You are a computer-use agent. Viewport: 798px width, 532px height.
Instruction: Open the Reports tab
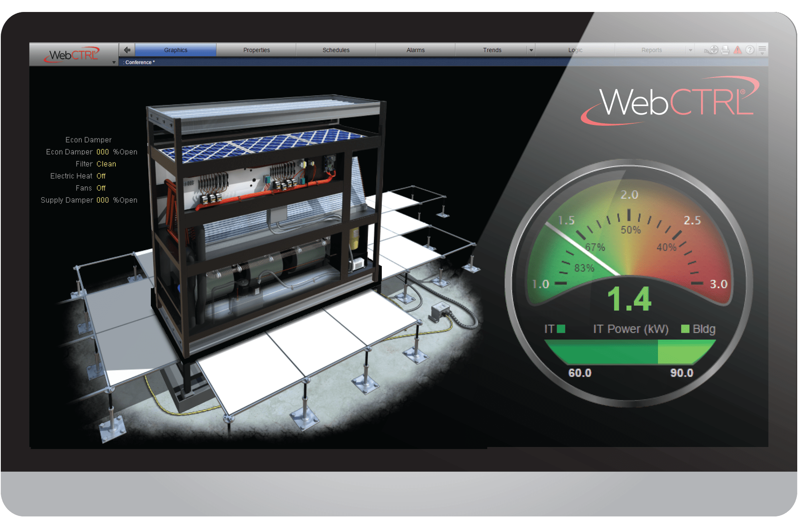651,50
